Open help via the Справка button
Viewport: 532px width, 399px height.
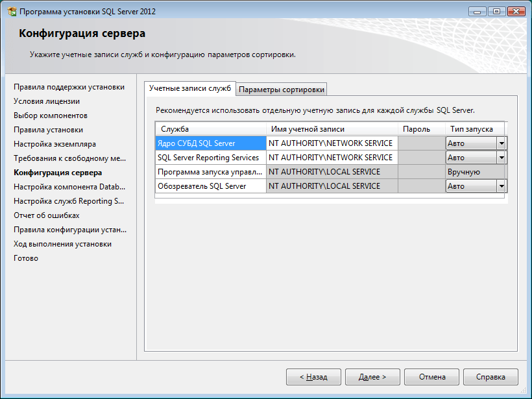coord(490,377)
